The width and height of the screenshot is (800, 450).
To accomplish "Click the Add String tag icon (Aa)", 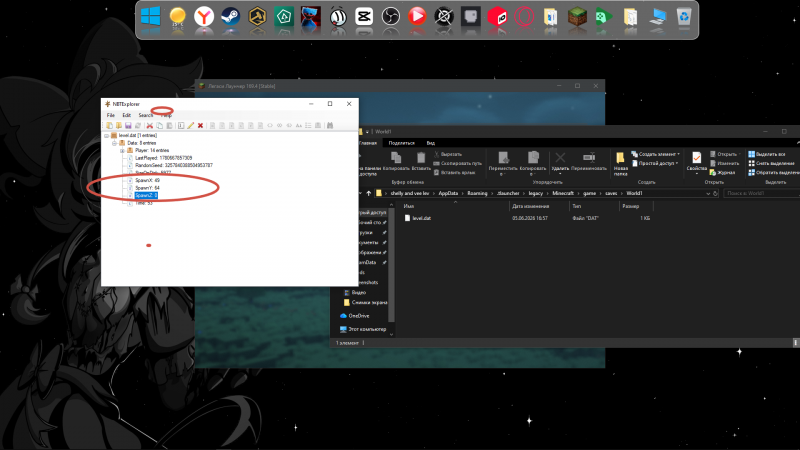I will (298, 126).
